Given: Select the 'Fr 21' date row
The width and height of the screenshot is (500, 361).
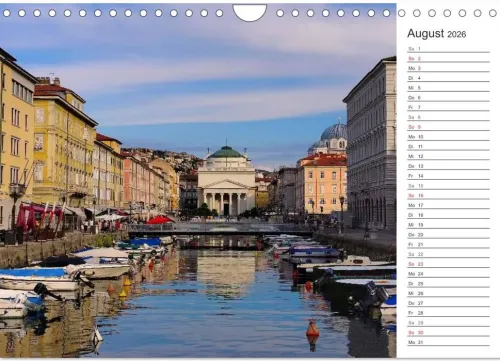Looking at the screenshot, I should pos(448,244).
